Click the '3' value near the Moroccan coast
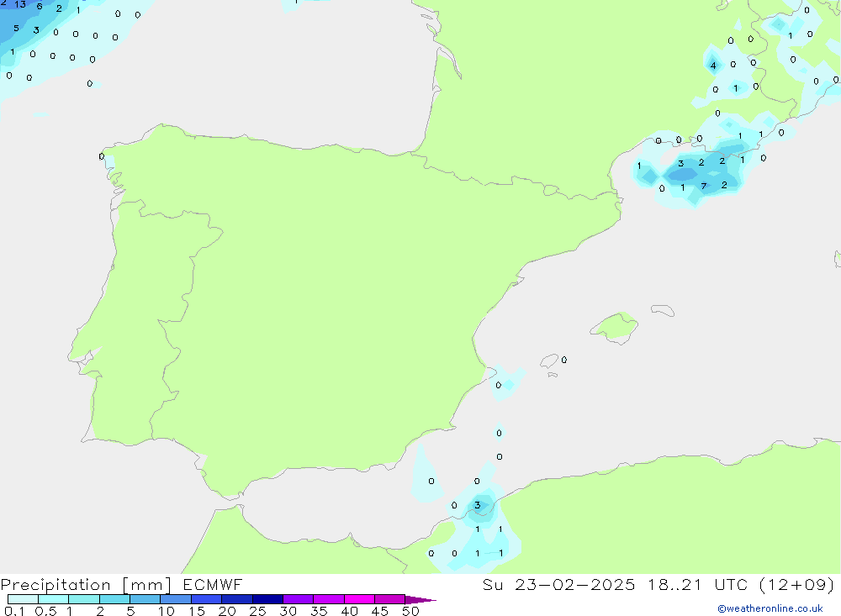Viewport: 841px width, 616px height. (x=478, y=505)
